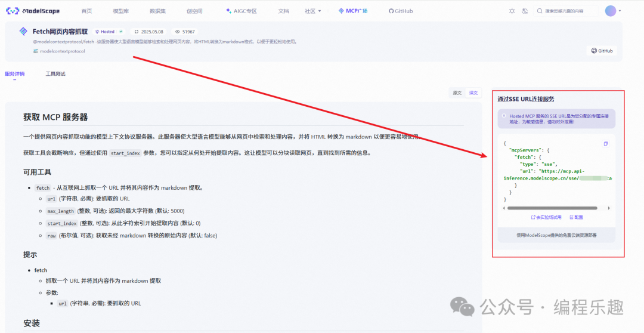
Task: Click the 使用ModelScope提供的免费云端资源部署 footer text
Action: (556, 235)
